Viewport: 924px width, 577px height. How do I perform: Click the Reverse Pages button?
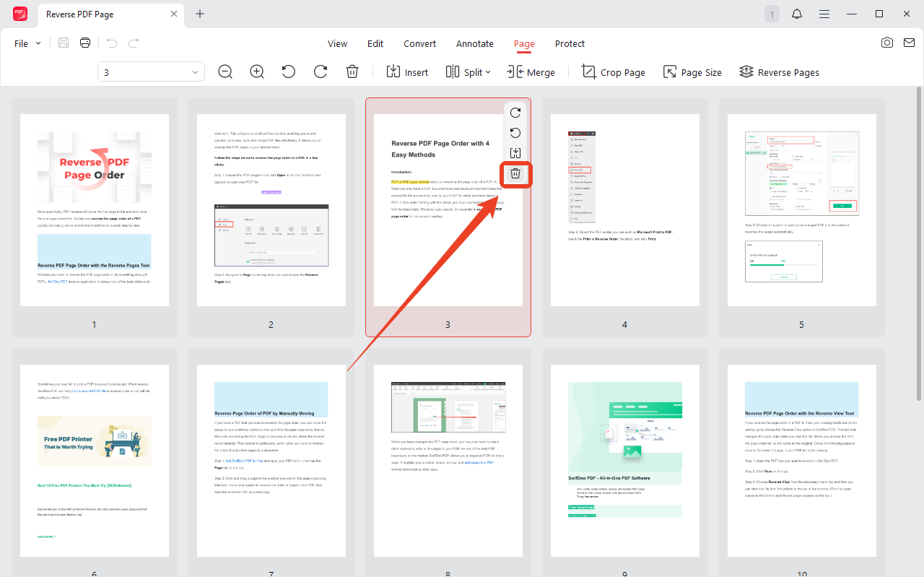tap(779, 72)
